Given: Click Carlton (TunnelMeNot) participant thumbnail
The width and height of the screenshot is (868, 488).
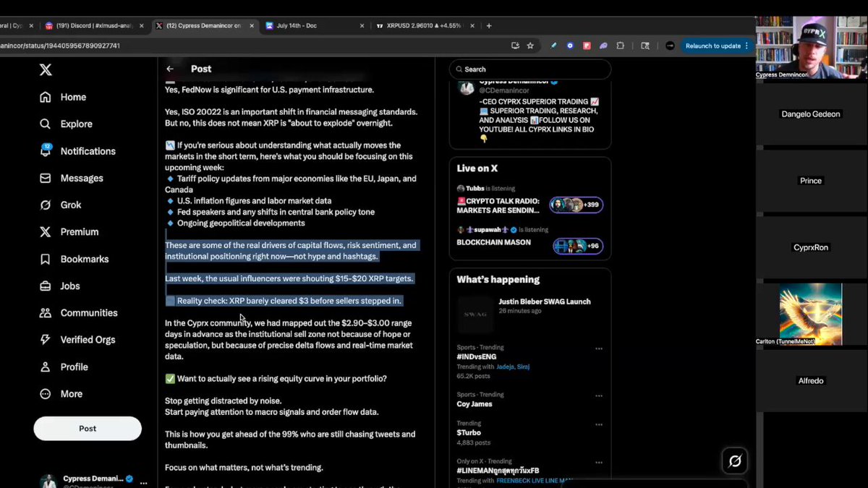Looking at the screenshot, I should pos(811,314).
